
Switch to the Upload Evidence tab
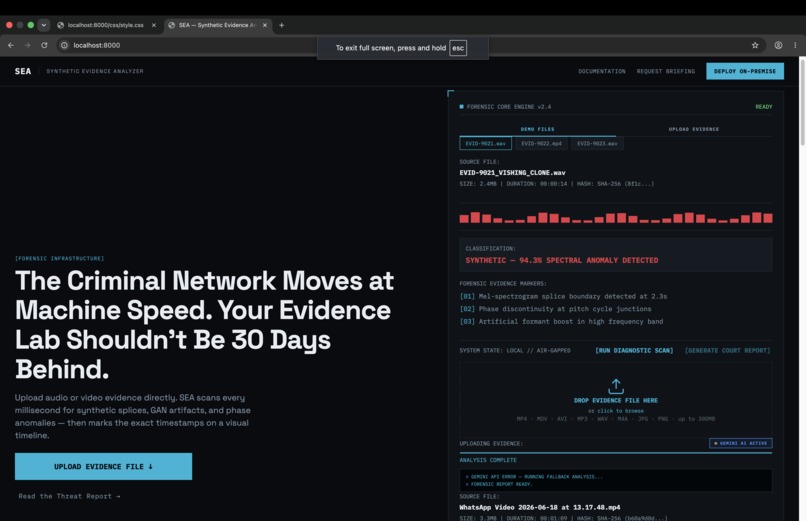pyautogui.click(x=693, y=129)
